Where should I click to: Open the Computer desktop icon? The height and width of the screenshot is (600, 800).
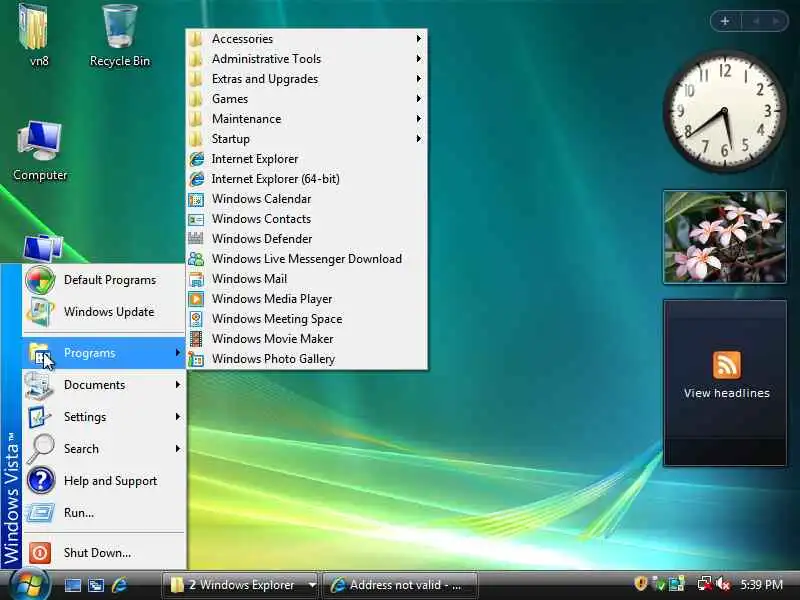[x=40, y=152]
